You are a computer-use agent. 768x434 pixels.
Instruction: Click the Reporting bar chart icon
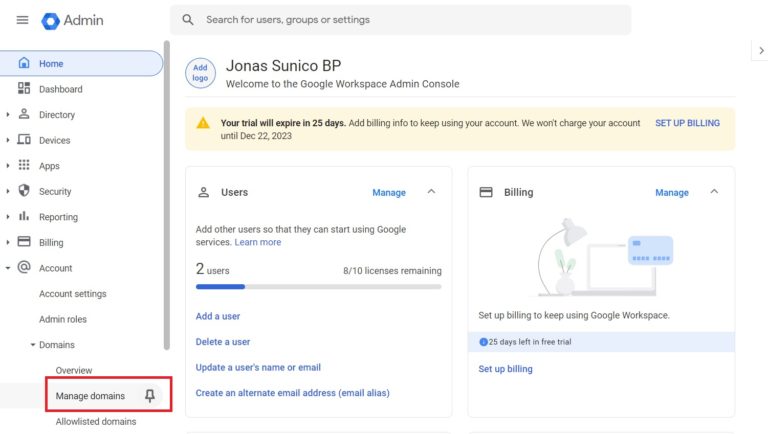24,216
